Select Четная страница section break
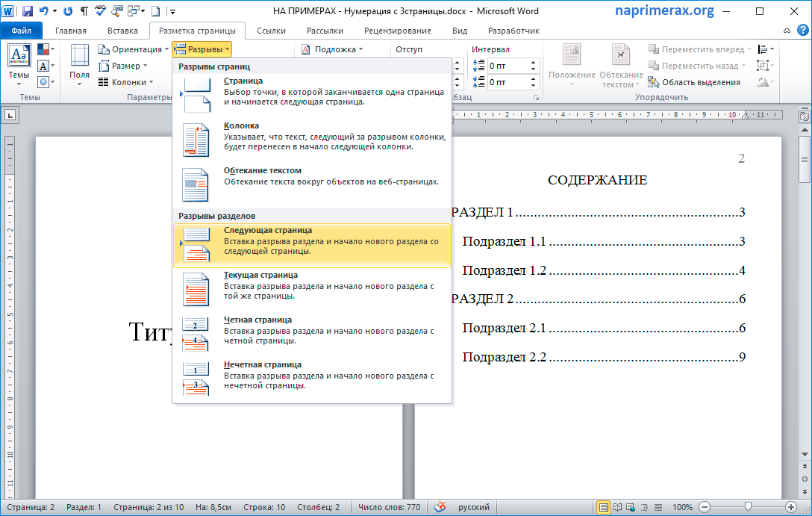 [312, 335]
